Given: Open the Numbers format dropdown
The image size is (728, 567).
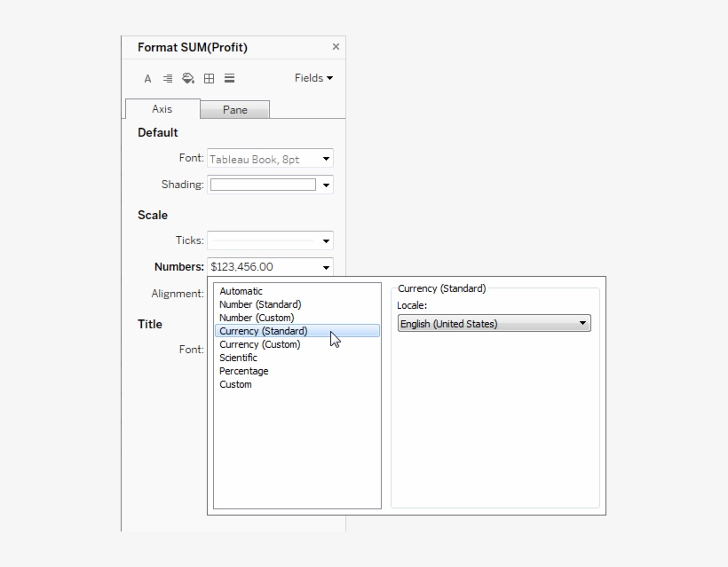Looking at the screenshot, I should click(x=270, y=267).
